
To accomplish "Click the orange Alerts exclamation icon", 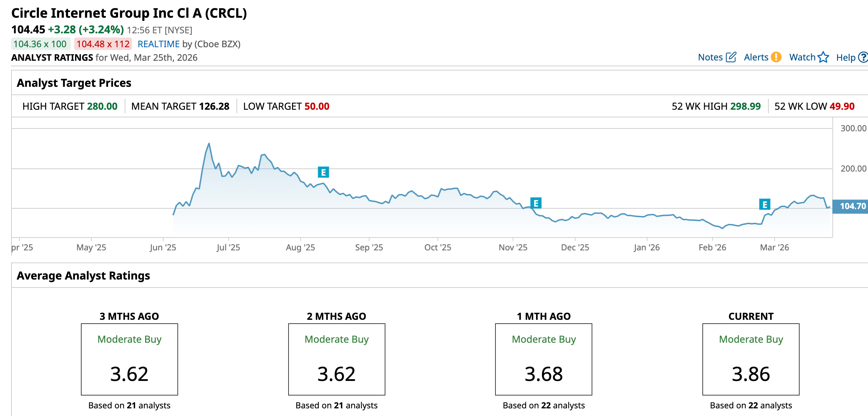I will click(776, 57).
